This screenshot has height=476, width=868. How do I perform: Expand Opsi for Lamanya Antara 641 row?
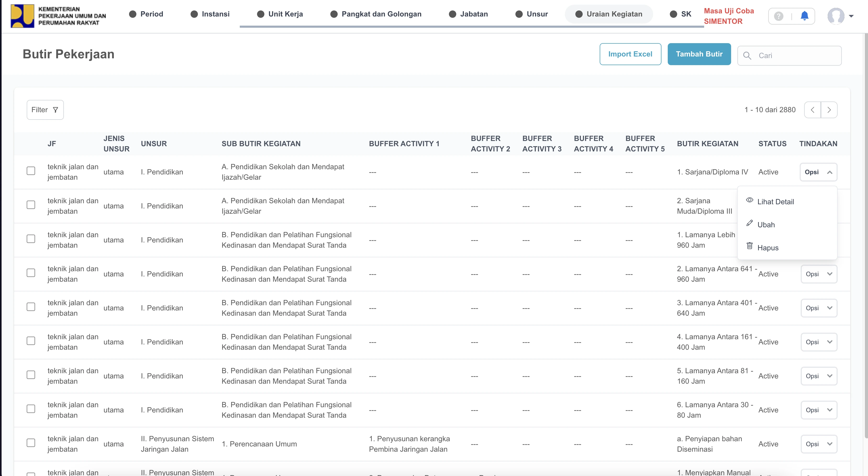point(819,274)
